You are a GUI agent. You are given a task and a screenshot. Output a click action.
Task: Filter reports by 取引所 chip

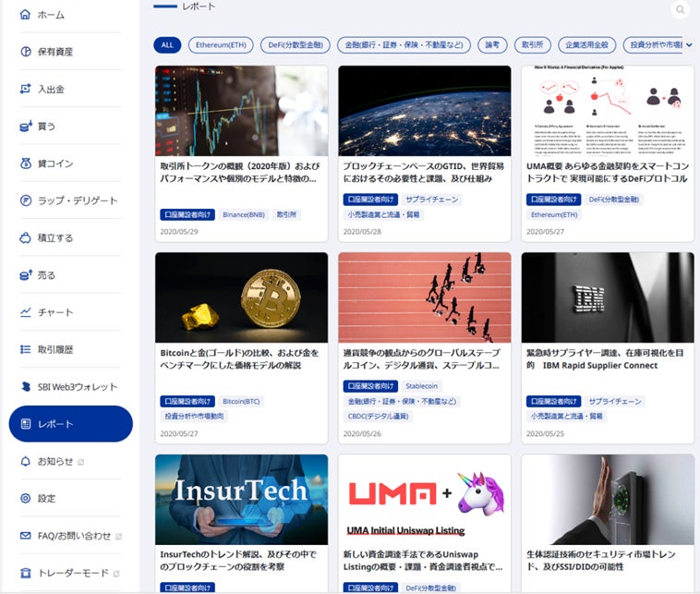coord(533,45)
